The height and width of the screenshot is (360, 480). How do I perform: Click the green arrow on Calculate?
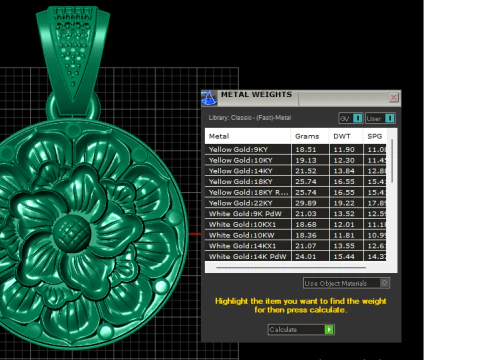(329, 329)
